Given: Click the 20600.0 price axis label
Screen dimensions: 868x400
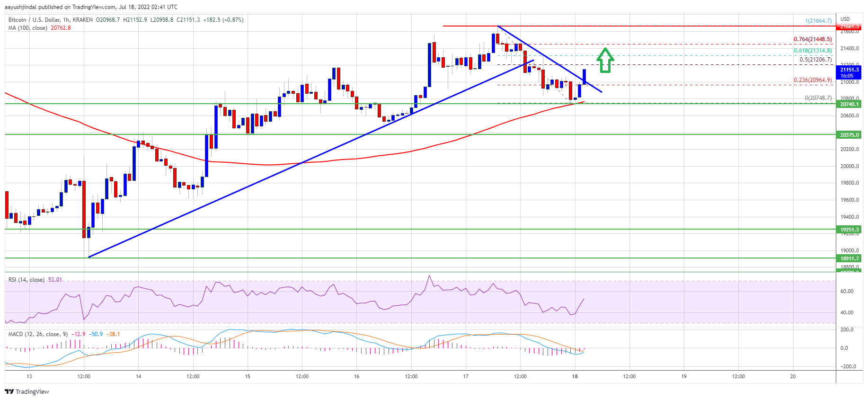Looking at the screenshot, I should (850, 116).
